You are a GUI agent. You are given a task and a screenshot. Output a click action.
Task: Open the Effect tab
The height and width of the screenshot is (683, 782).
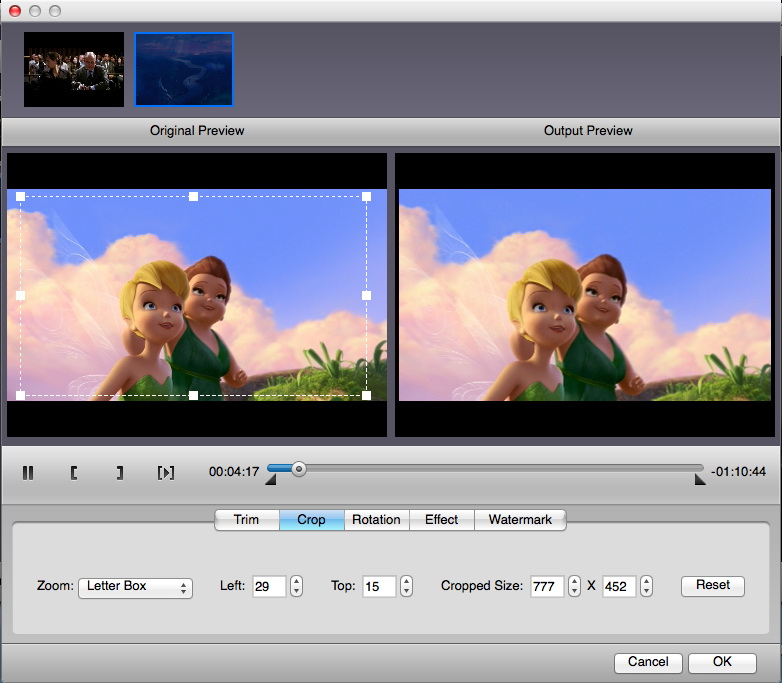pos(442,520)
